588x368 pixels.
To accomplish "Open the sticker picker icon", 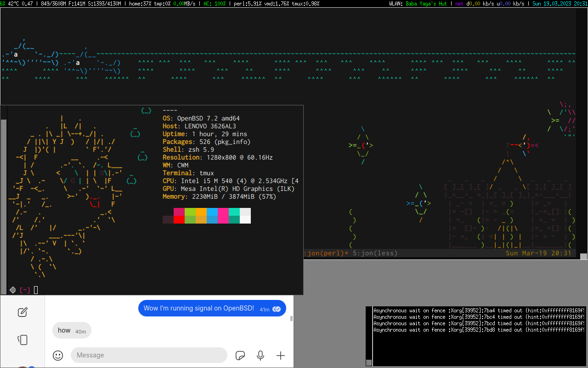I will [x=240, y=355].
